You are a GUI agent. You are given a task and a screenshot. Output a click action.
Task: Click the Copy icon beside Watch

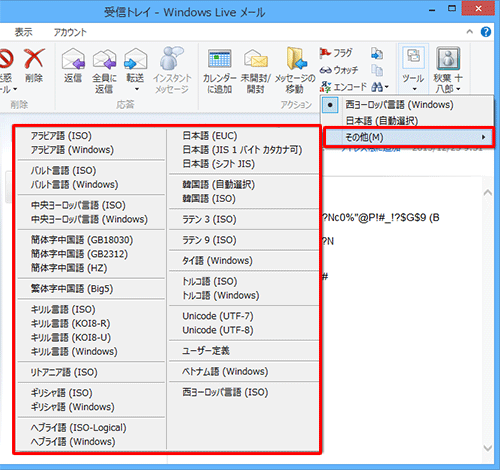(377, 70)
